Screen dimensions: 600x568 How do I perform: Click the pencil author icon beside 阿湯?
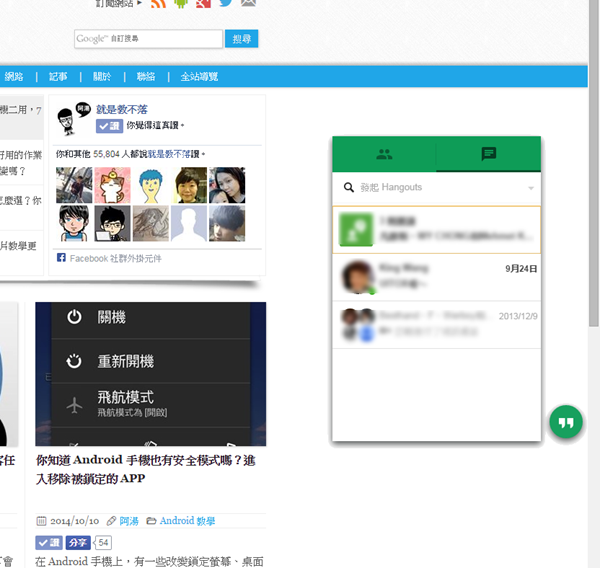(111, 521)
